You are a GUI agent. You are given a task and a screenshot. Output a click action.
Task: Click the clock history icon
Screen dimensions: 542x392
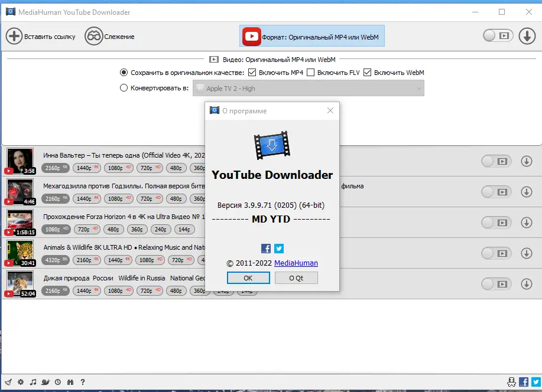click(x=58, y=382)
